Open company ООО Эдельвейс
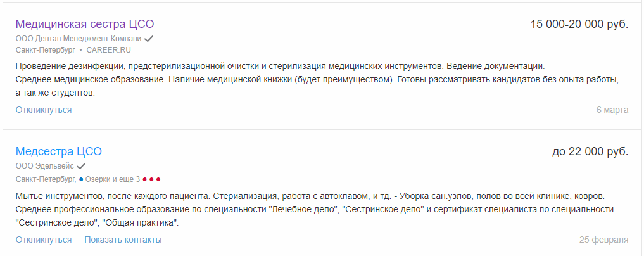The image size is (644, 256). (x=45, y=166)
